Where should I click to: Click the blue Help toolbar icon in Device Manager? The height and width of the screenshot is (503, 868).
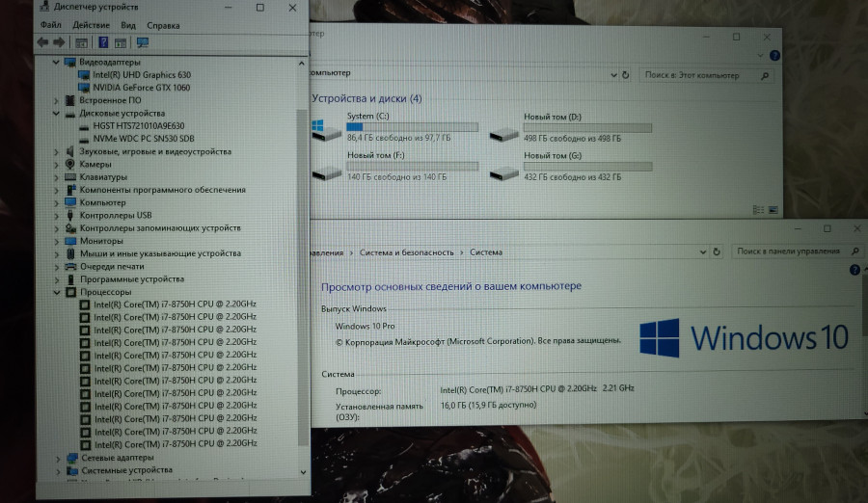pos(103,42)
